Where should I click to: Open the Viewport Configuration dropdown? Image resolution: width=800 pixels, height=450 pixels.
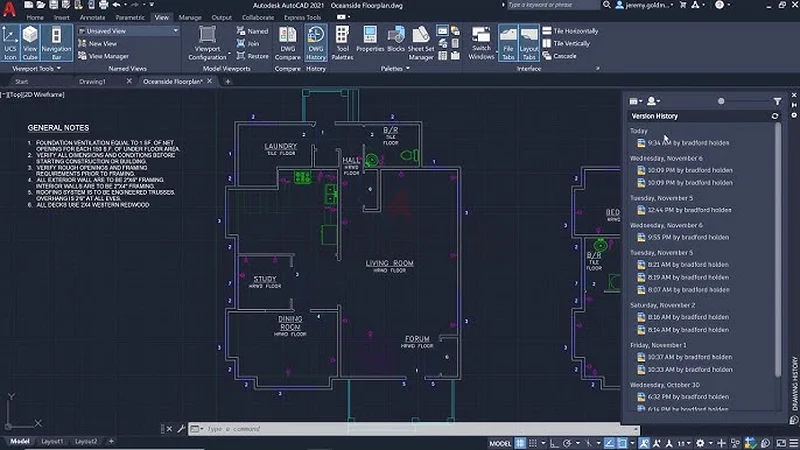[x=208, y=43]
